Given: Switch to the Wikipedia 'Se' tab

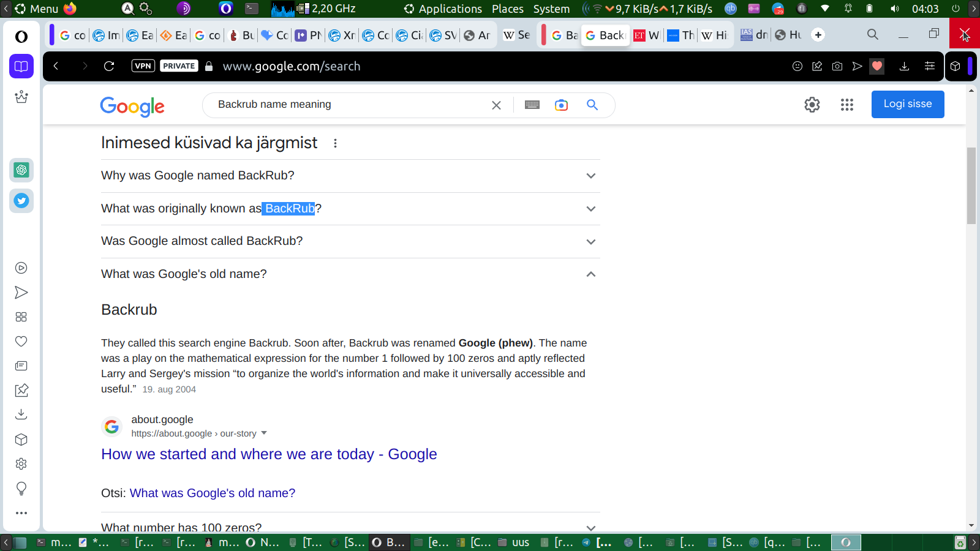Looking at the screenshot, I should (x=517, y=35).
